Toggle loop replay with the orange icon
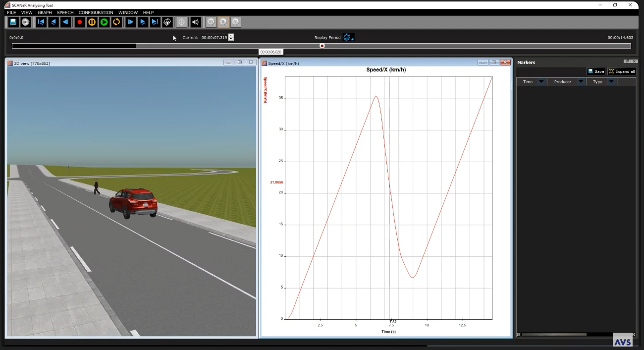The width and height of the screenshot is (644, 350). point(116,22)
